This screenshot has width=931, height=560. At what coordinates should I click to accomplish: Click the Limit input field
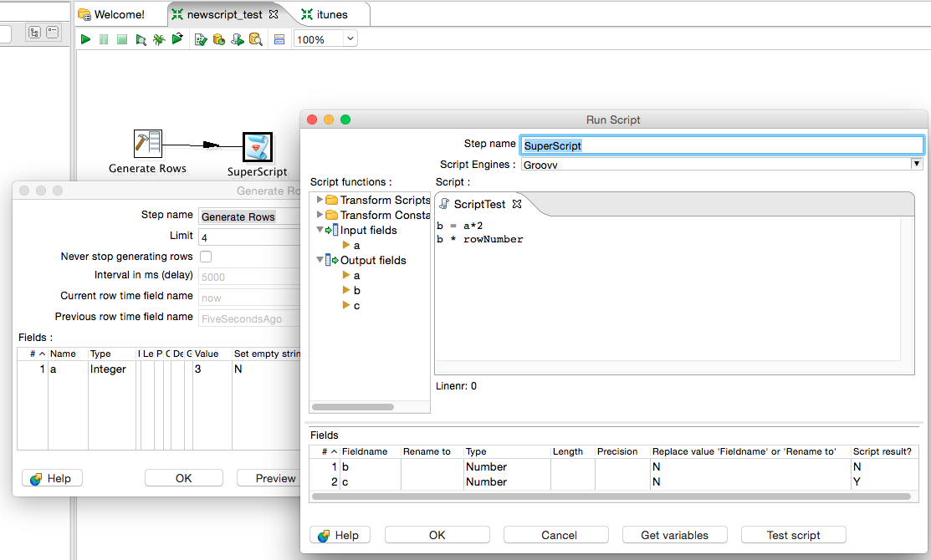pos(249,237)
